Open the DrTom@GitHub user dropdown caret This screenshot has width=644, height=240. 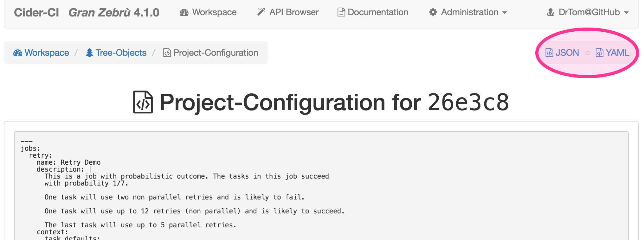tap(626, 13)
